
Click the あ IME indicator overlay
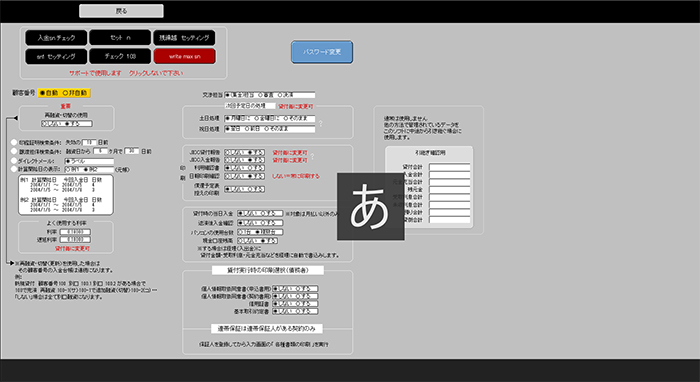(371, 207)
